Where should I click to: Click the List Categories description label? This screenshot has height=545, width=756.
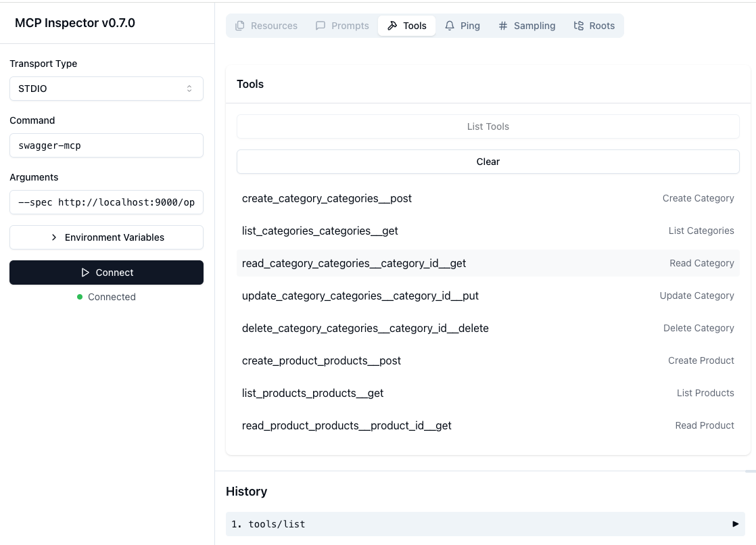pyautogui.click(x=701, y=231)
